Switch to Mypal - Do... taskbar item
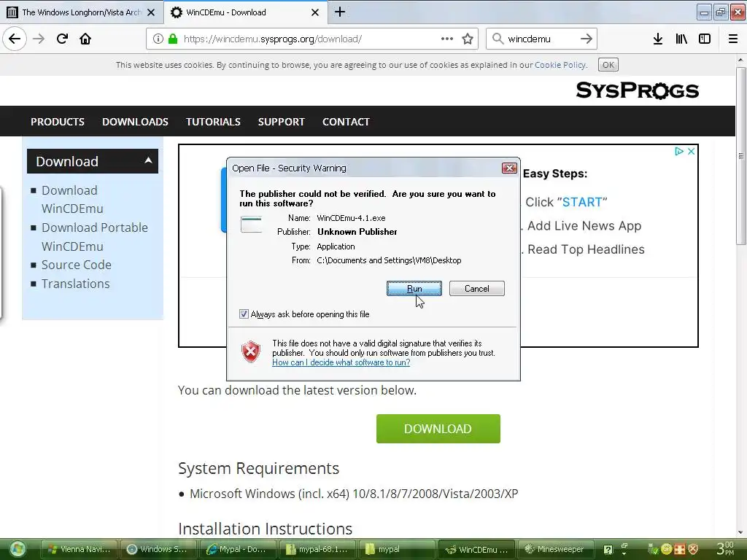Screen dimensions: 747x560 (237, 550)
